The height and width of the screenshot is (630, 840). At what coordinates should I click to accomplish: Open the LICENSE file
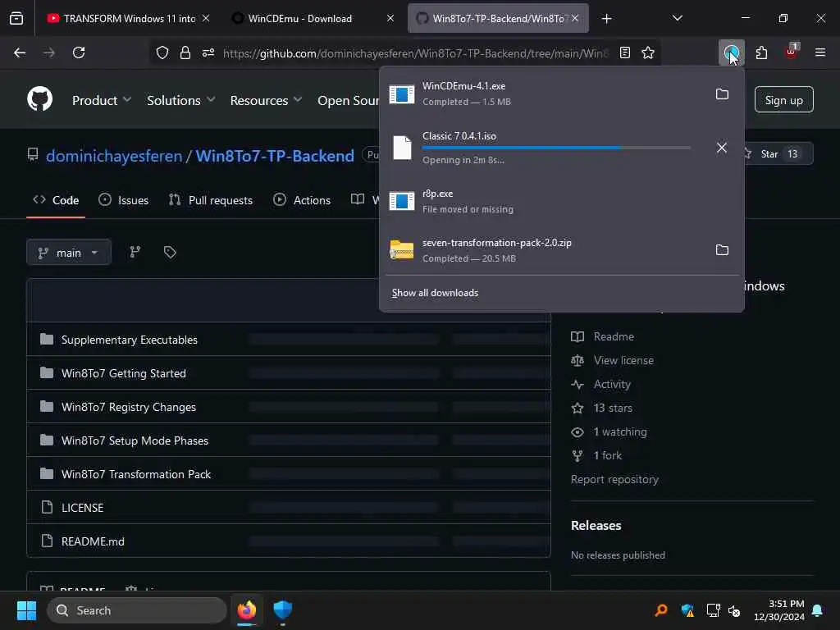pos(83,508)
